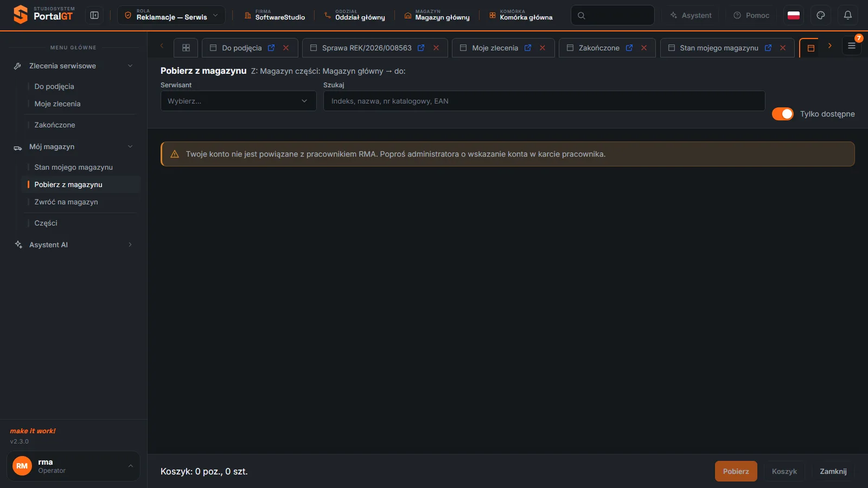Close the Stan mojego magazynu tab
Image resolution: width=868 pixels, height=488 pixels.
(x=783, y=48)
